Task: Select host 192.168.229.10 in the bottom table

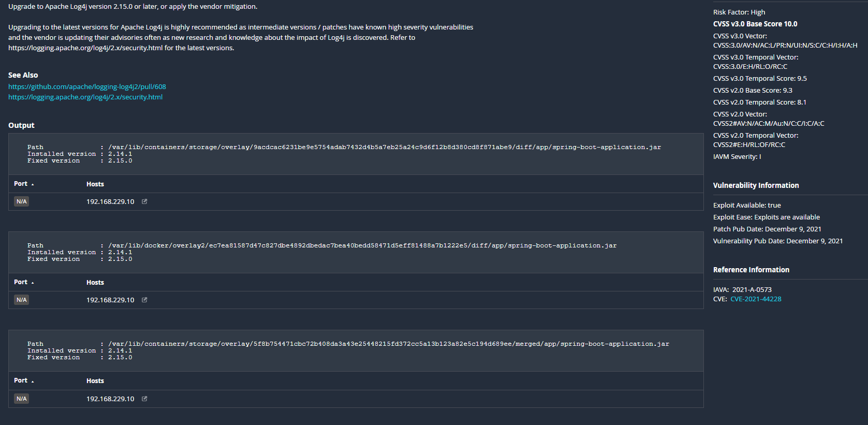Action: [x=110, y=399]
